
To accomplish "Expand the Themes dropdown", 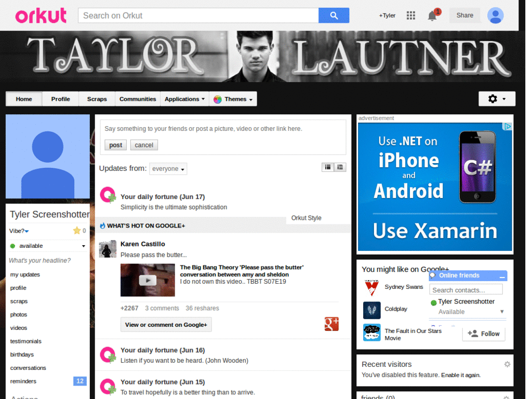I will [x=233, y=99].
